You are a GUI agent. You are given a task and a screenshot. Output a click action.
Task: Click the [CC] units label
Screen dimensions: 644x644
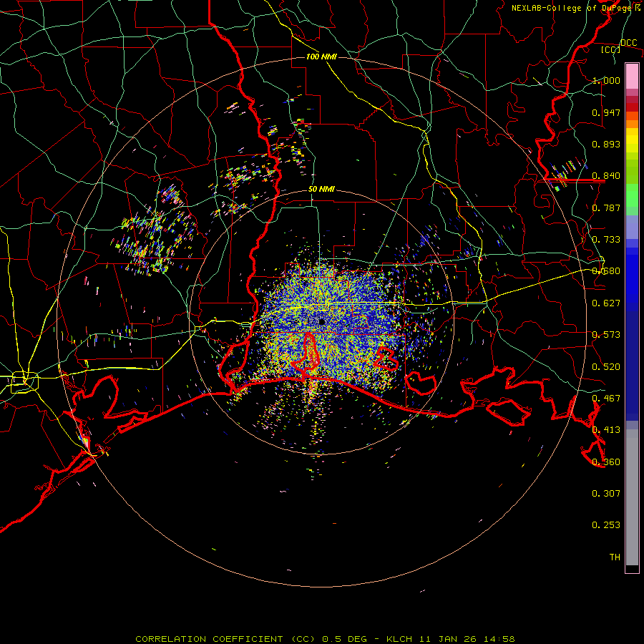click(x=611, y=49)
